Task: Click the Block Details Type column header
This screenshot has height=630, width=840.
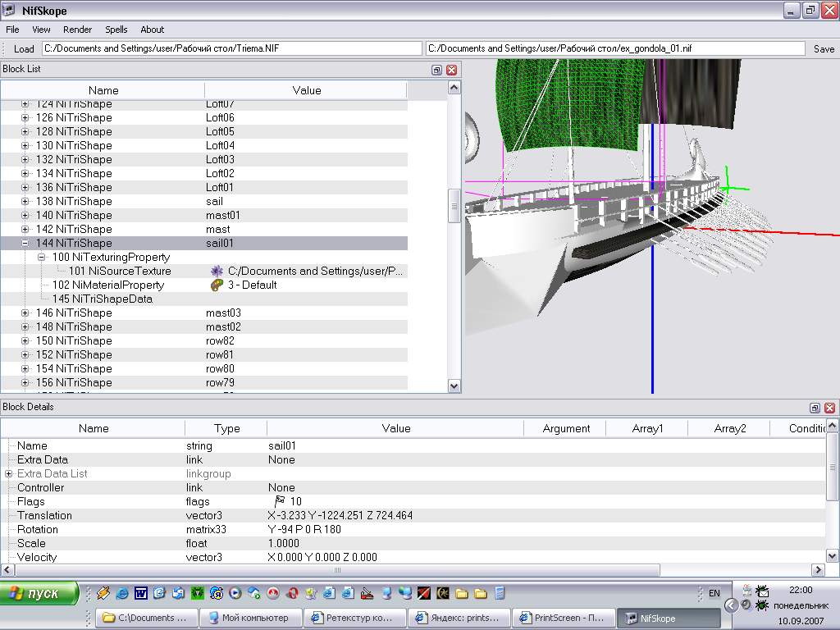Action: click(226, 428)
